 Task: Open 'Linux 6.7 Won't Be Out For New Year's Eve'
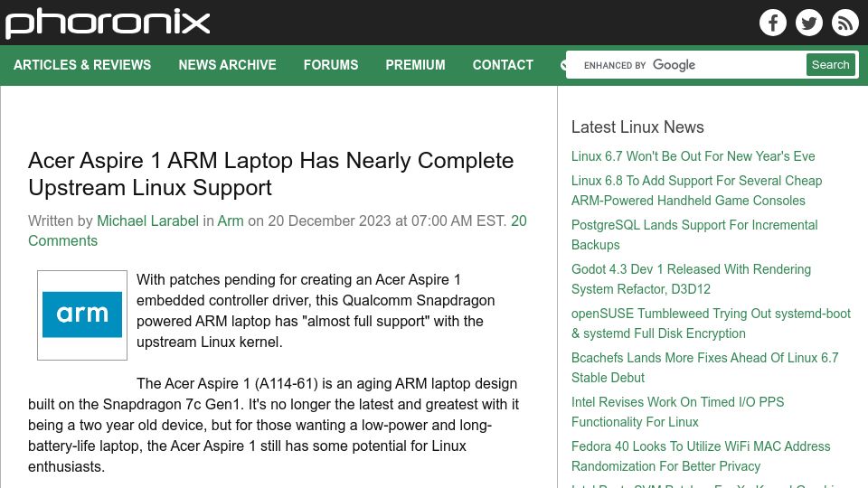click(693, 156)
